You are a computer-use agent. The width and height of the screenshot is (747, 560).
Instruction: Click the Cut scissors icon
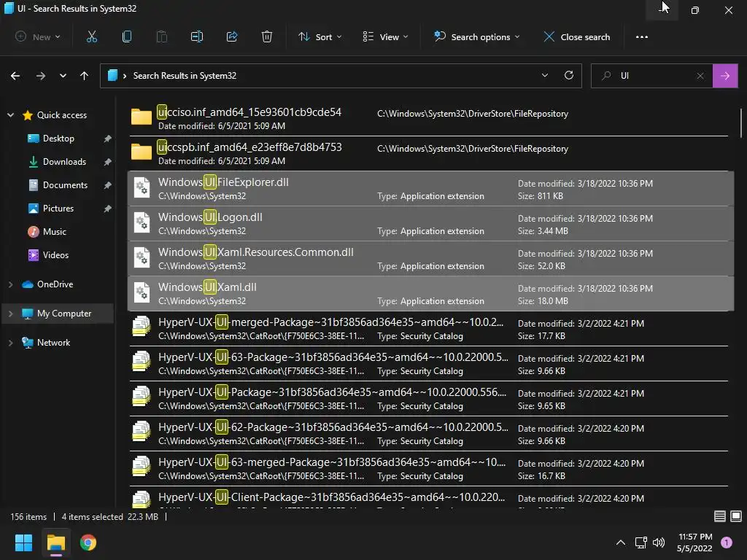coord(91,36)
